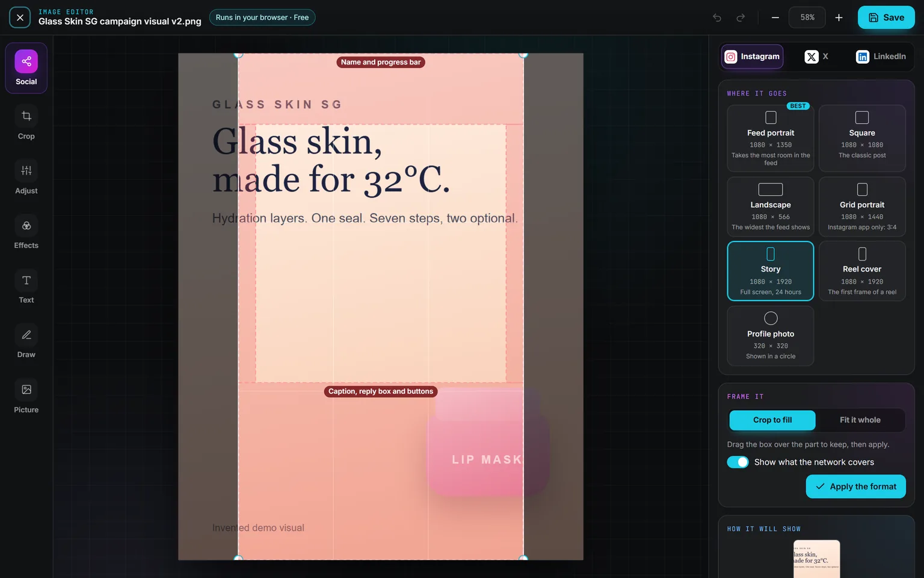Switch to the X network tab
The height and width of the screenshot is (578, 924).
817,57
